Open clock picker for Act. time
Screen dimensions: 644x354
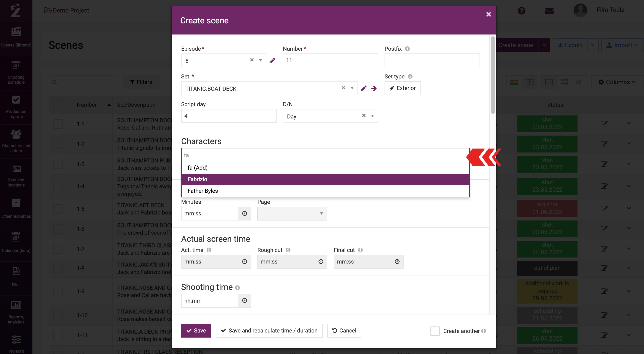[x=244, y=261]
